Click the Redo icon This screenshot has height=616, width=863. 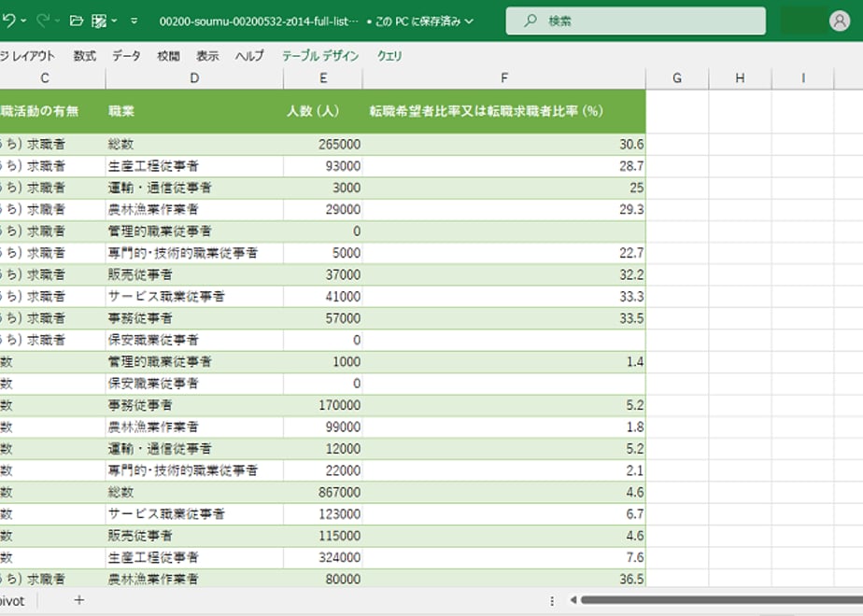click(43, 21)
